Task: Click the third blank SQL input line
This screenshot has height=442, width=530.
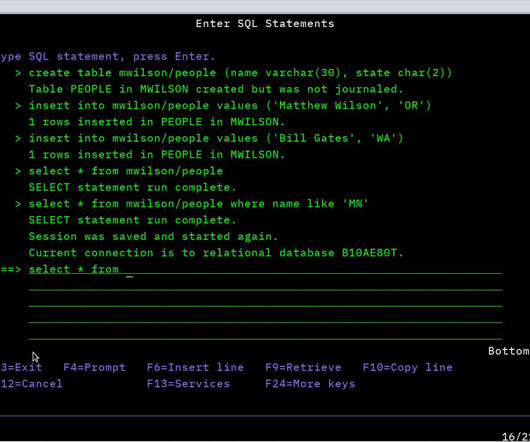Action: pyautogui.click(x=265, y=301)
